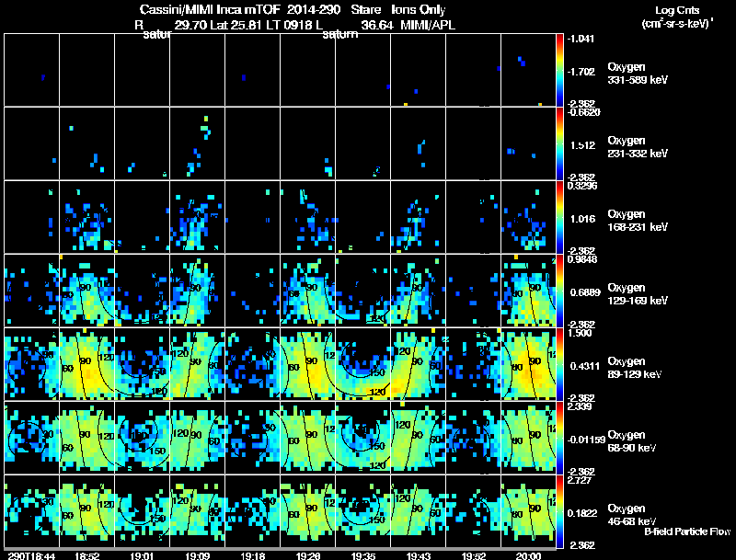This screenshot has height=560, width=736.
Task: Click the 'Stare' label in the title
Action: (365, 10)
